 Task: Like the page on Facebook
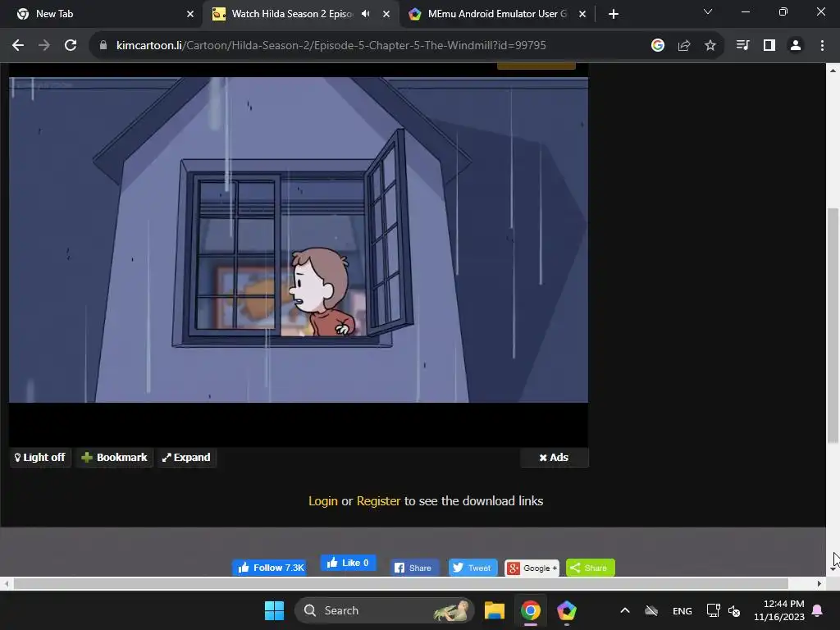pyautogui.click(x=348, y=563)
